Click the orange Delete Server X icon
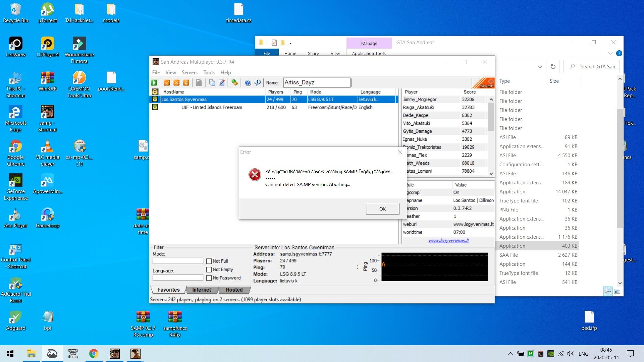This screenshot has width=644, height=362. 176,82
